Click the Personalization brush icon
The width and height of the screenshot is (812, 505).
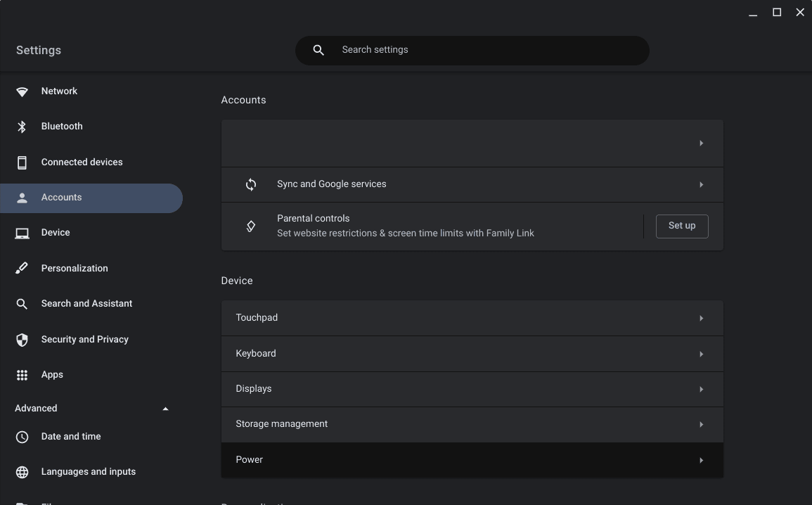coord(22,268)
